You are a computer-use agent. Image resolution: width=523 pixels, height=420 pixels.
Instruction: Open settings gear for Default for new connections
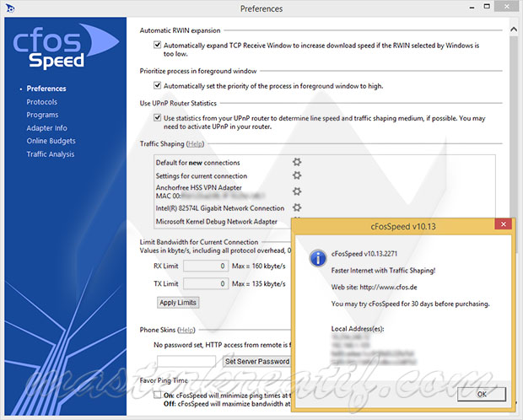(x=297, y=162)
